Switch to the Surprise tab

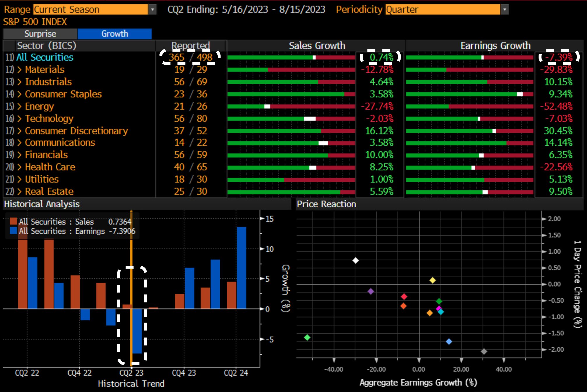pos(40,34)
